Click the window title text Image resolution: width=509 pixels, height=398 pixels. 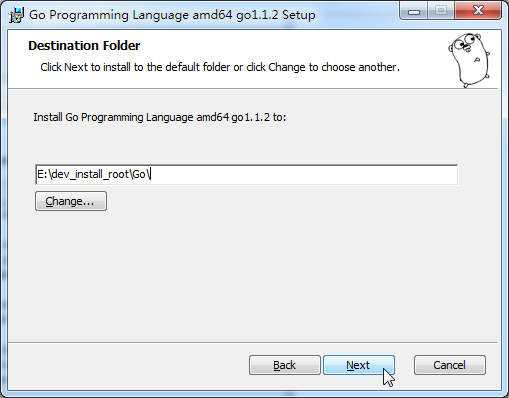point(172,15)
